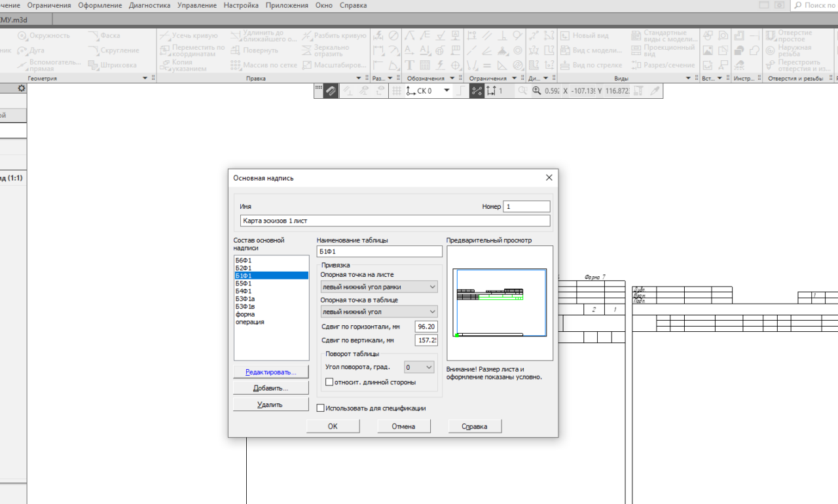Click the Отверстие простое icon
The height and width of the screenshot is (504, 838).
click(x=771, y=36)
